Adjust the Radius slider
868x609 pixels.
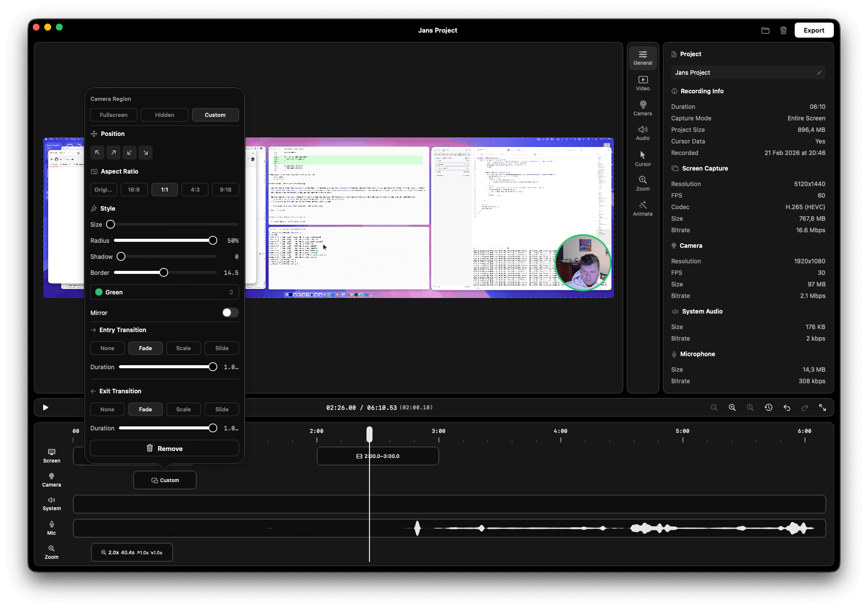tap(213, 240)
